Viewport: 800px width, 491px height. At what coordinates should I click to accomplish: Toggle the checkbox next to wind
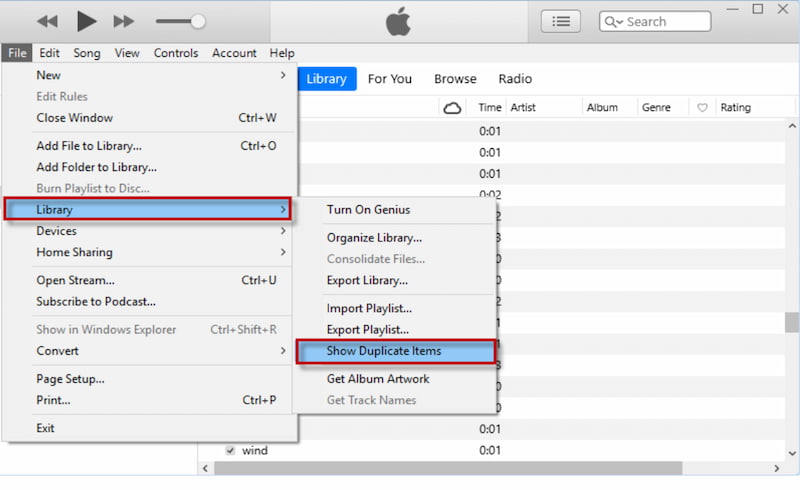[x=230, y=450]
